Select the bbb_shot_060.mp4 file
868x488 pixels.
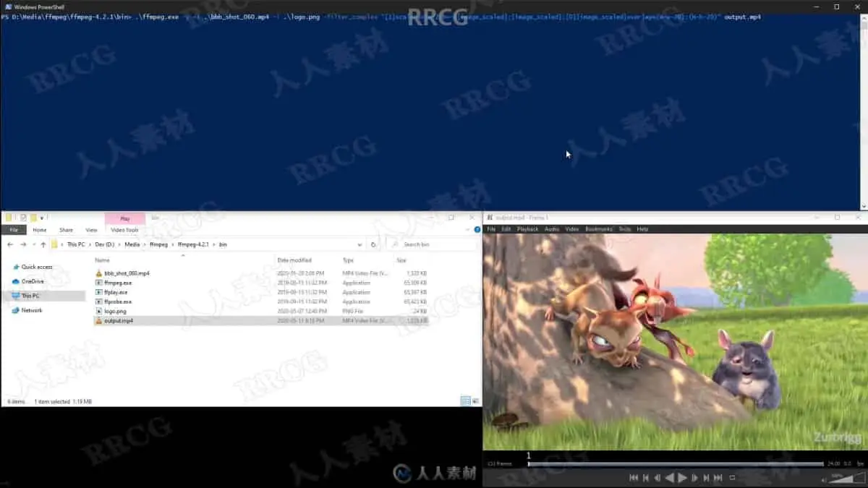(262, 273)
